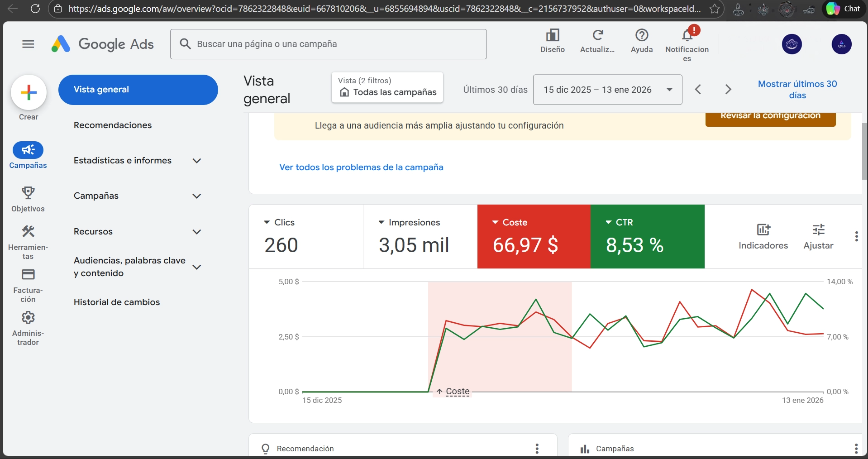This screenshot has height=459, width=868.
Task: Click the campaign search field
Action: (335, 44)
